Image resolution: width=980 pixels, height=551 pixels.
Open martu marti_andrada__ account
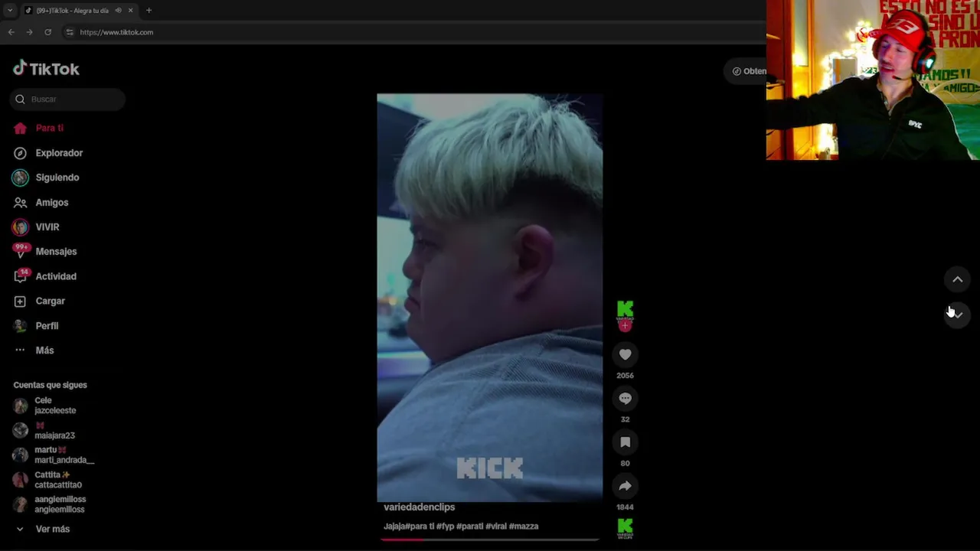coord(54,455)
